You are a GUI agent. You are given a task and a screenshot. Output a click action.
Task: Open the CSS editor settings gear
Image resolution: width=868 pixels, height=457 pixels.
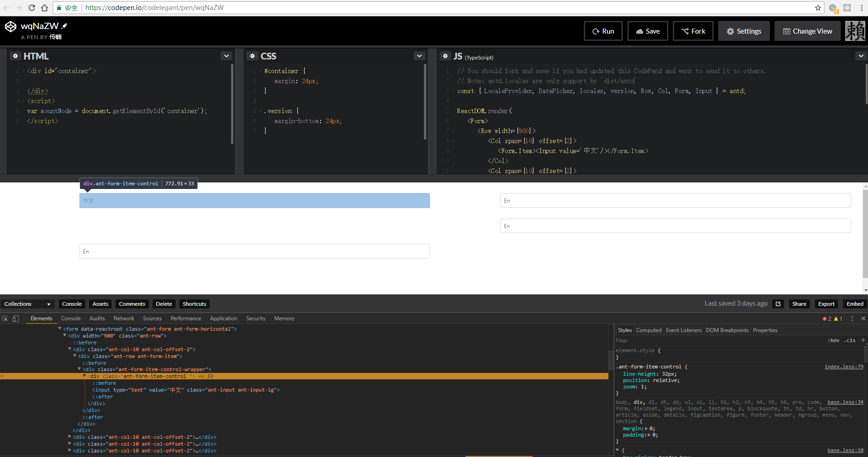coord(252,56)
